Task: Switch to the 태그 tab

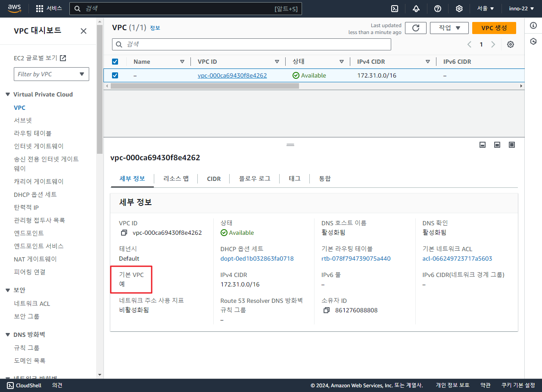Action: [x=295, y=178]
